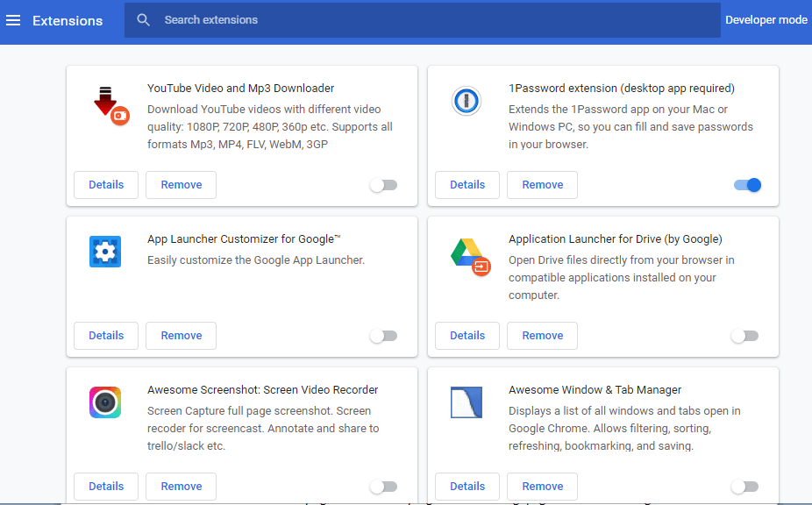Open Details for YouTube Video Downloader
The width and height of the screenshot is (812, 505).
(106, 185)
